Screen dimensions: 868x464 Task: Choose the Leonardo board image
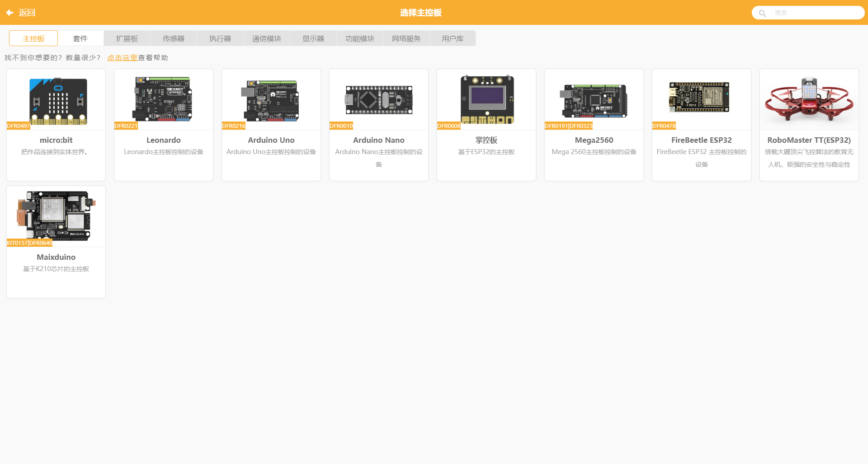click(x=162, y=98)
